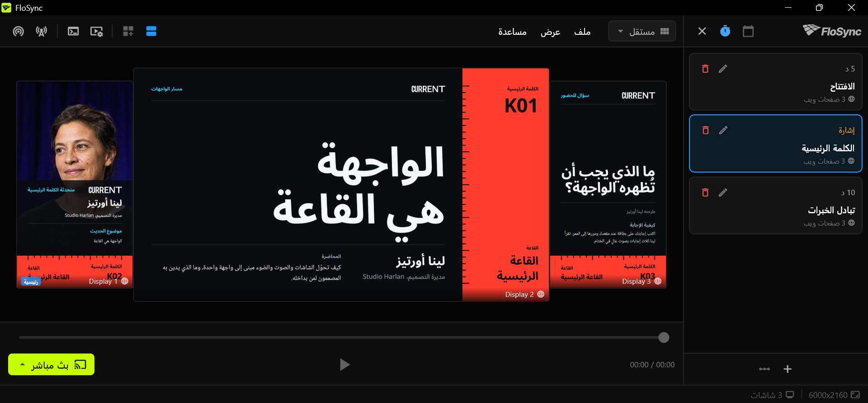Click the blue timer stopwatch icon

[725, 31]
